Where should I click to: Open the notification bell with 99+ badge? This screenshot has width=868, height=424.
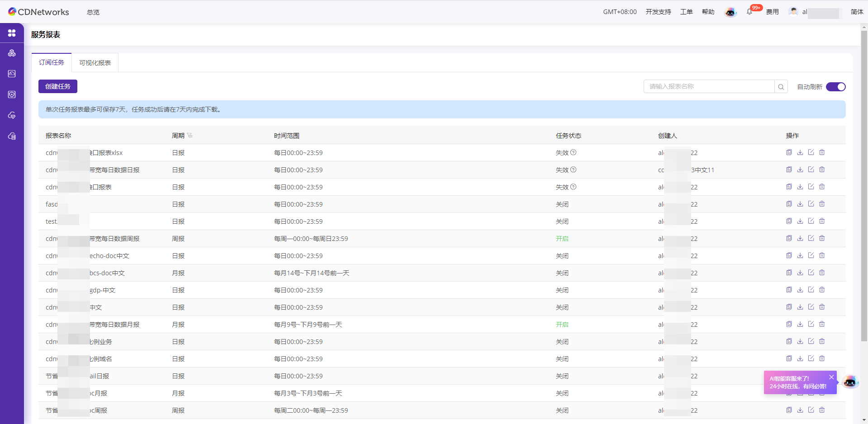[749, 12]
